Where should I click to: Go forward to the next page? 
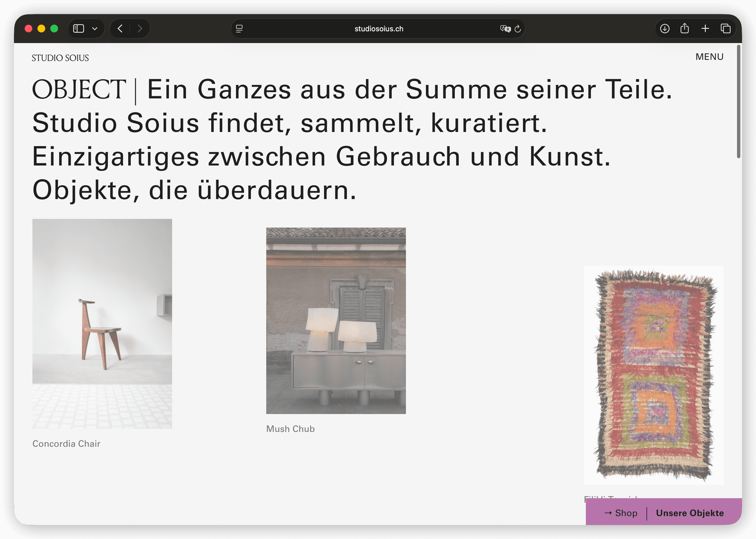[x=140, y=29]
